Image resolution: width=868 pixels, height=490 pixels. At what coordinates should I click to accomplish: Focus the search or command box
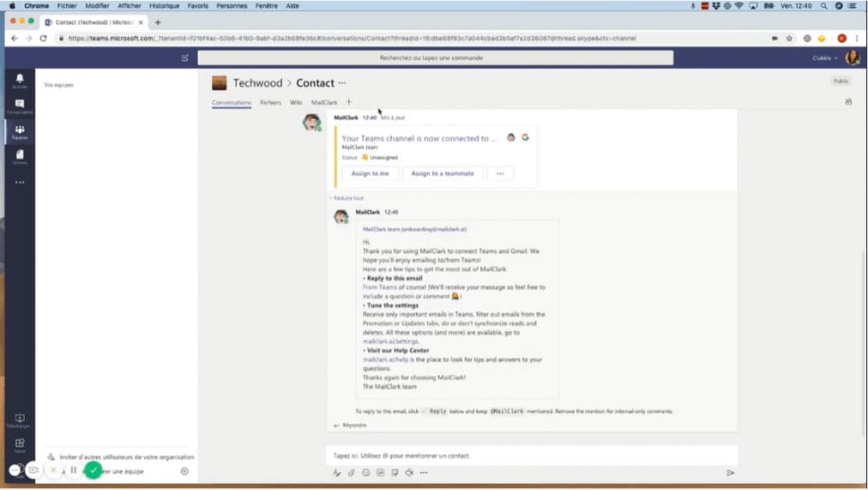[x=435, y=57]
